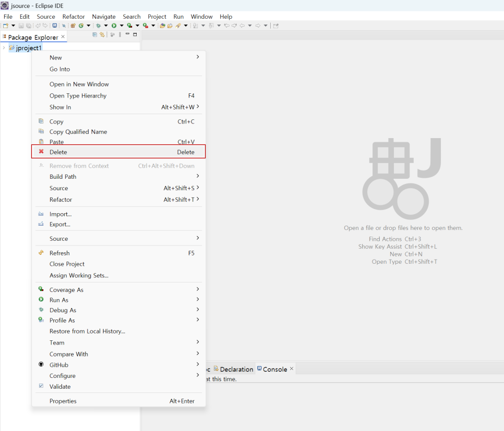Image resolution: width=504 pixels, height=431 pixels.
Task: Open dropdown arrow beside Search icon
Action: coord(186,26)
